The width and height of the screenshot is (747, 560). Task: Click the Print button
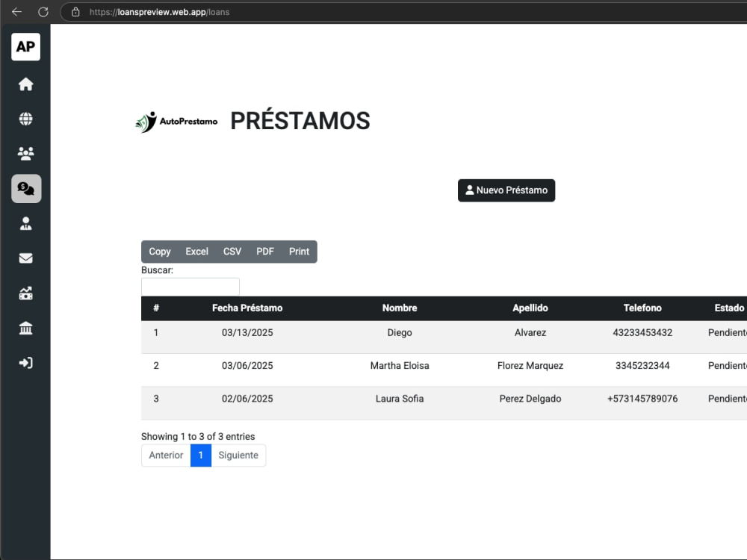300,252
